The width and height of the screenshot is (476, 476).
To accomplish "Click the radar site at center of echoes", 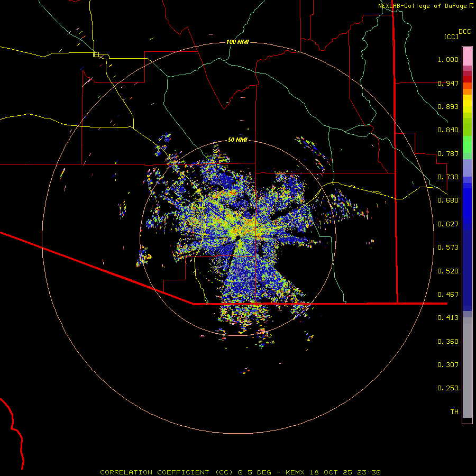I will coord(237,237).
